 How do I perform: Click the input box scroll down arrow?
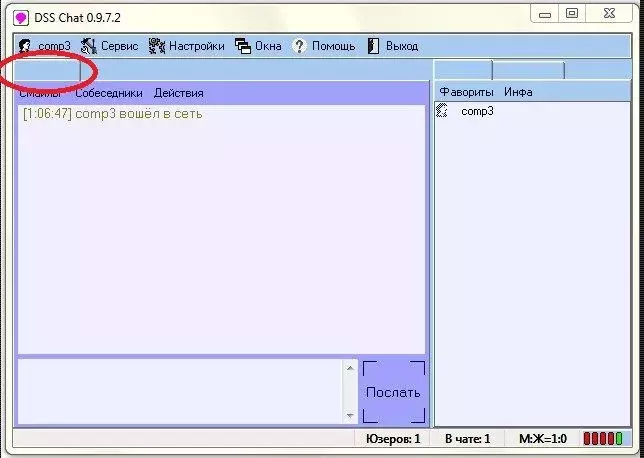(x=350, y=416)
